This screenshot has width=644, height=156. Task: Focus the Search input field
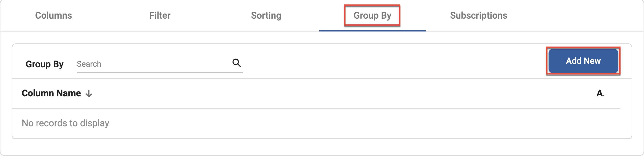[x=150, y=64]
